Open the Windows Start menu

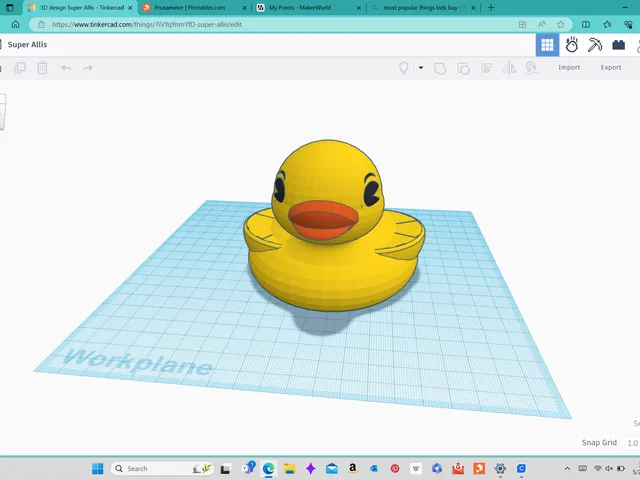[98, 469]
